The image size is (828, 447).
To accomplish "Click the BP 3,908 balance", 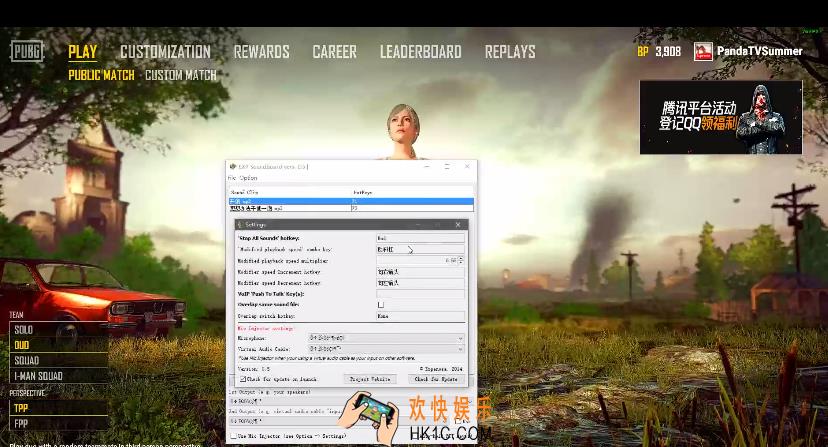I will (x=659, y=51).
